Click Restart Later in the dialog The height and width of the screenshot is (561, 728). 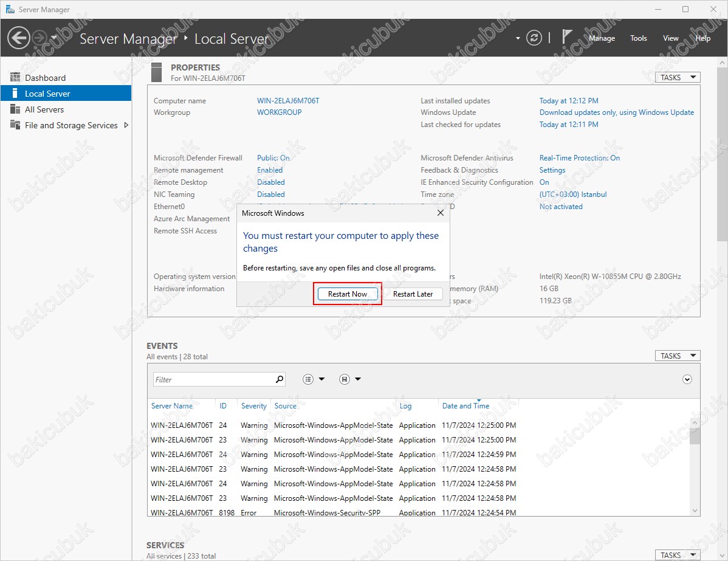click(x=413, y=294)
